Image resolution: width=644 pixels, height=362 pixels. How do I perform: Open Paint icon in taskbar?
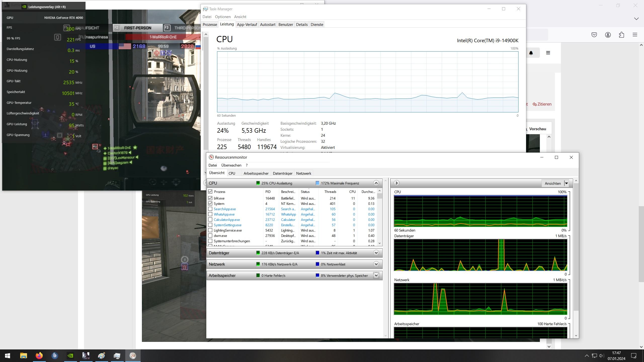click(x=101, y=355)
